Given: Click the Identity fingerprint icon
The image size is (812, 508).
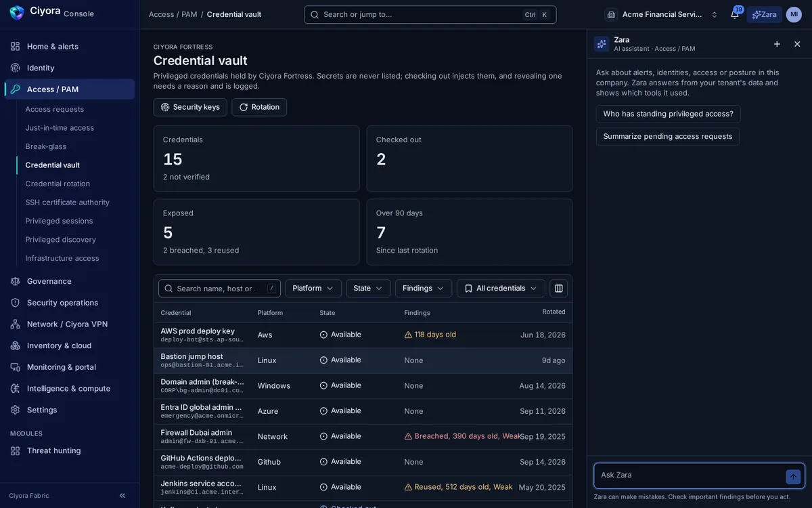Looking at the screenshot, I should (x=15, y=68).
